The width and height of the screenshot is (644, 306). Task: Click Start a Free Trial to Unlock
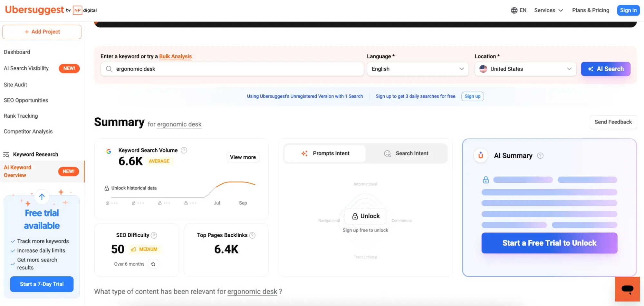tap(549, 243)
